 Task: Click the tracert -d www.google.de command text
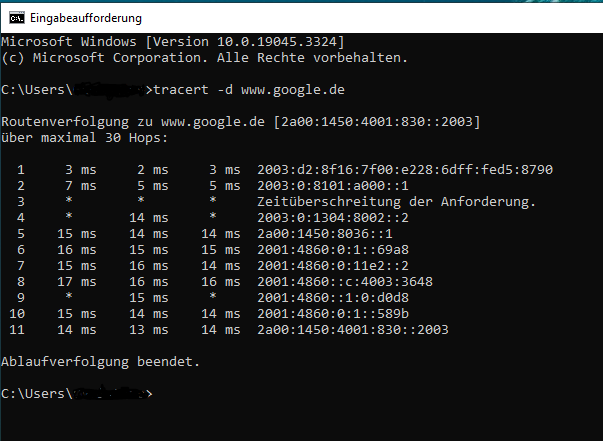coord(249,90)
